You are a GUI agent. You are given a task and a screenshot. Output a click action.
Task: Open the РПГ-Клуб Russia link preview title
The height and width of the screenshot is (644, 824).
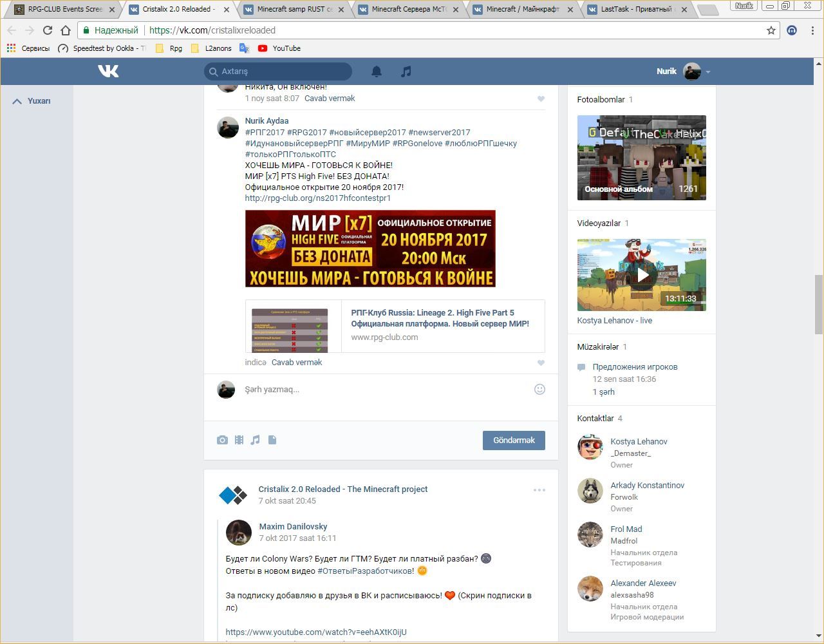click(x=440, y=318)
